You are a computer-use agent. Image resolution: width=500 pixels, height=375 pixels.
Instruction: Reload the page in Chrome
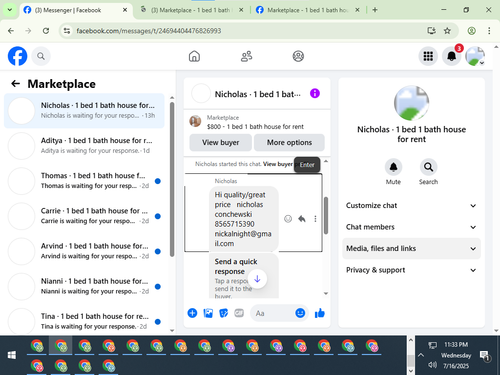tap(46, 31)
